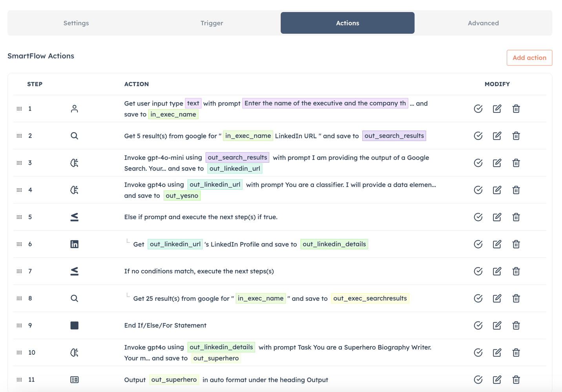Edit step 8 using the pencil icon

497,298
